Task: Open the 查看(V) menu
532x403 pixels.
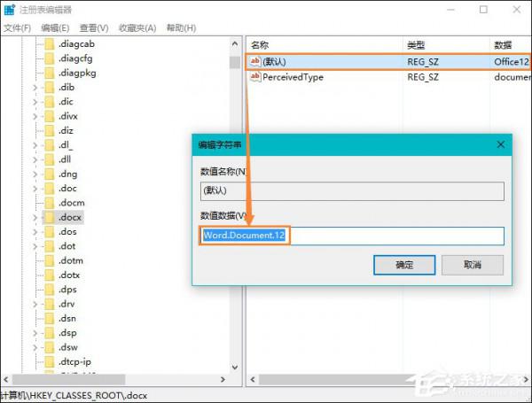Action: (x=94, y=28)
